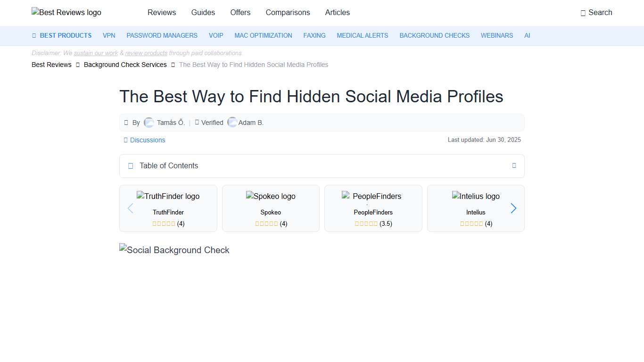Click the sustain our work disclaimer link
The width and height of the screenshot is (644, 362).
[96, 53]
